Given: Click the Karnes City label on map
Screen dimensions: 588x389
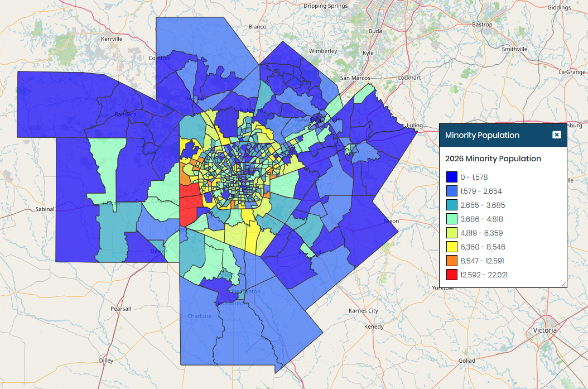Looking at the screenshot, I should tap(363, 311).
